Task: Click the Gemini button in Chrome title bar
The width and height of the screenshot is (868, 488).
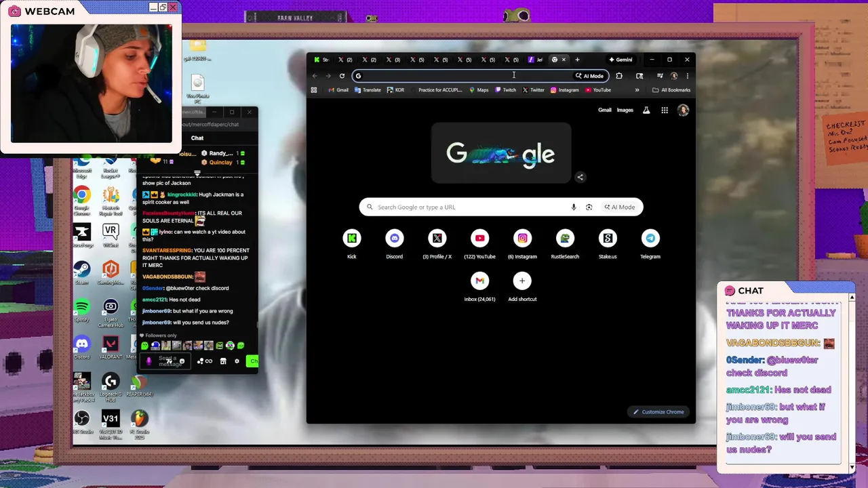Action: (x=620, y=60)
